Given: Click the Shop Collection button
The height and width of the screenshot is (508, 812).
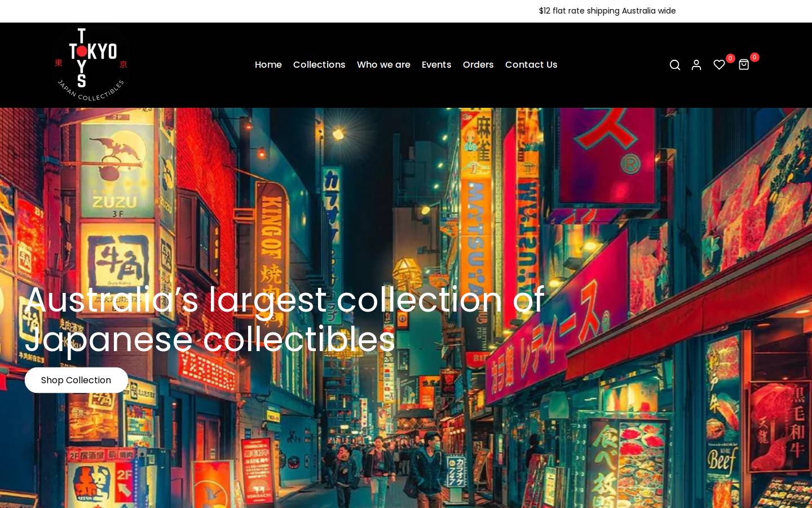Looking at the screenshot, I should click(x=76, y=380).
